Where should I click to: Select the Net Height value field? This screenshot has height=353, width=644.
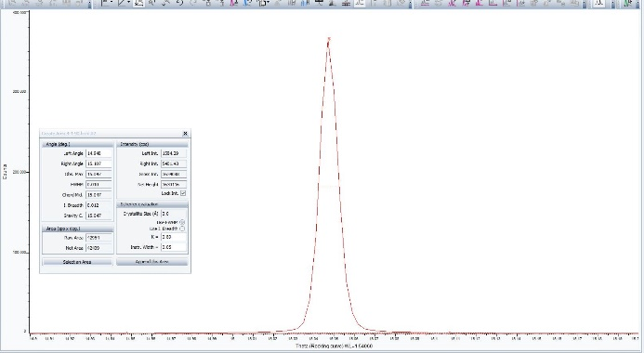pyautogui.click(x=174, y=184)
